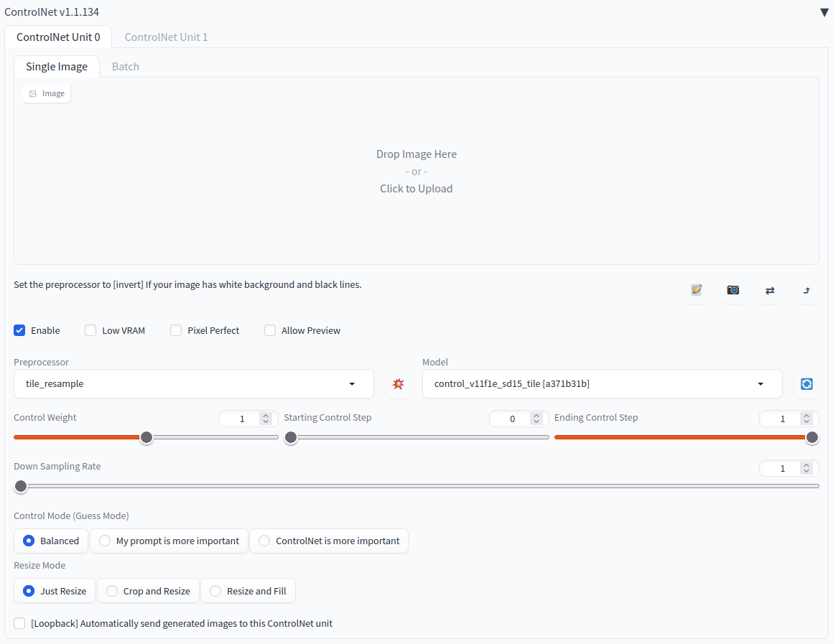The image size is (833, 644).
Task: Refresh the model list icon
Action: click(x=806, y=384)
